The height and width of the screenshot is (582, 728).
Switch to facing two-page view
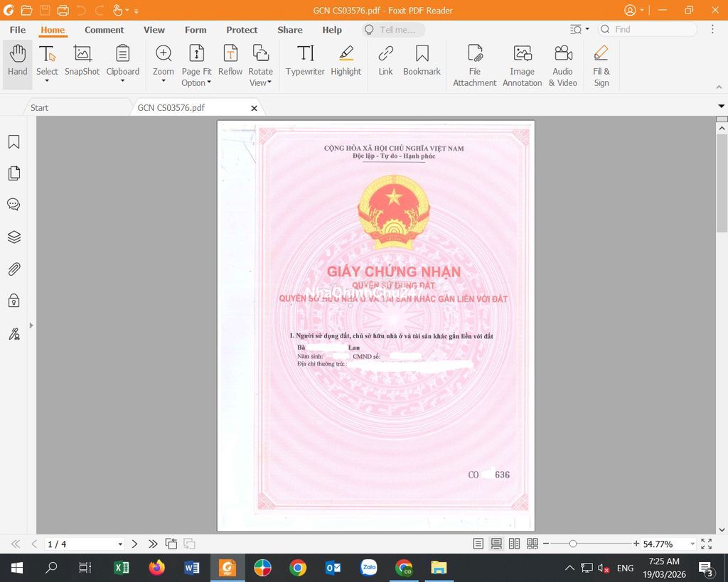point(514,544)
